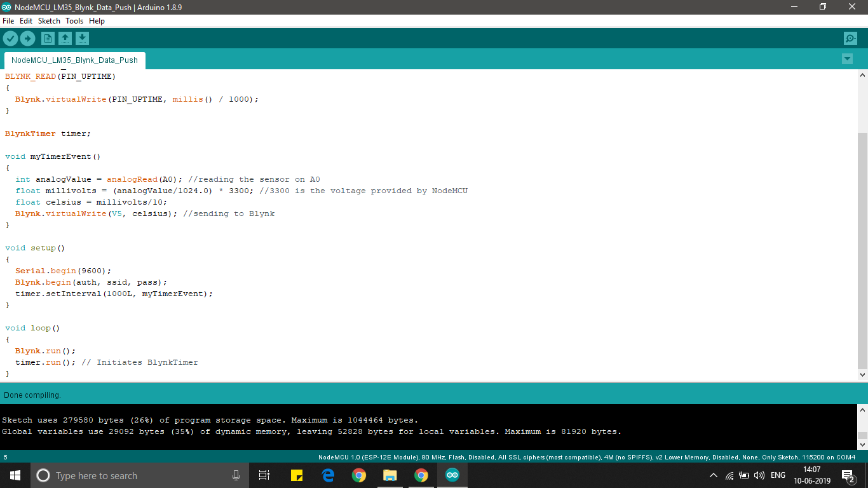Click the Verify sketch checkmark button
Image resolution: width=868 pixels, height=488 pixels.
(10, 39)
